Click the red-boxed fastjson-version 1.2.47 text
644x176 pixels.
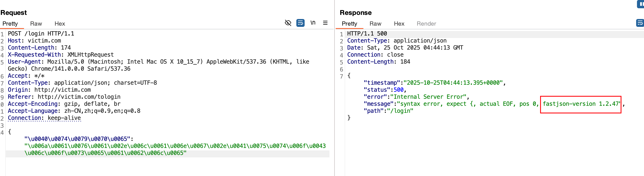pos(580,104)
